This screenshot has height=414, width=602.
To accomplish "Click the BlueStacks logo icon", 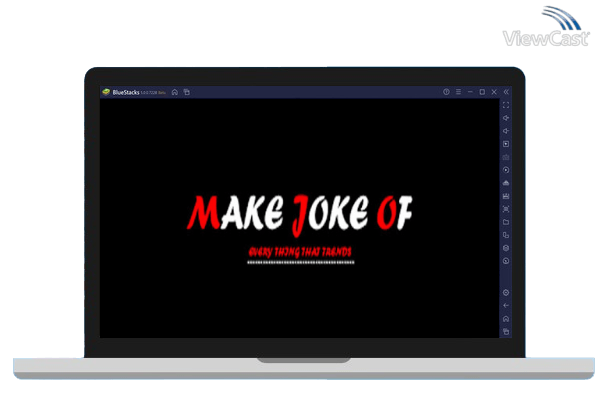I will coord(106,92).
